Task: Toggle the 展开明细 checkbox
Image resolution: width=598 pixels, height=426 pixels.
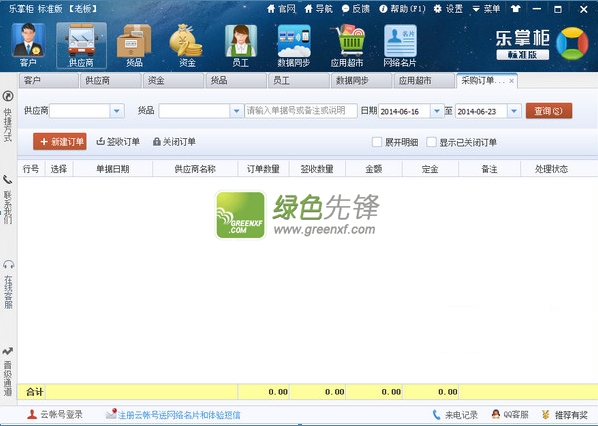Action: point(377,142)
